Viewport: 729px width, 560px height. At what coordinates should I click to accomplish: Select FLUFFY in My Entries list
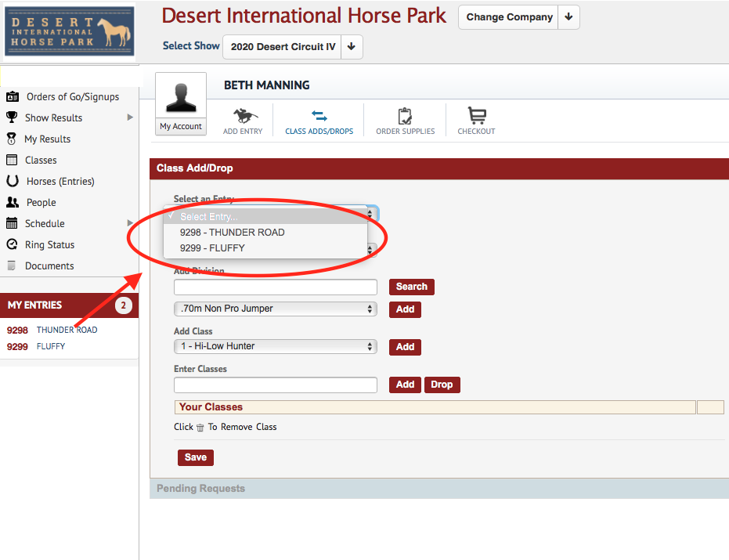point(51,346)
